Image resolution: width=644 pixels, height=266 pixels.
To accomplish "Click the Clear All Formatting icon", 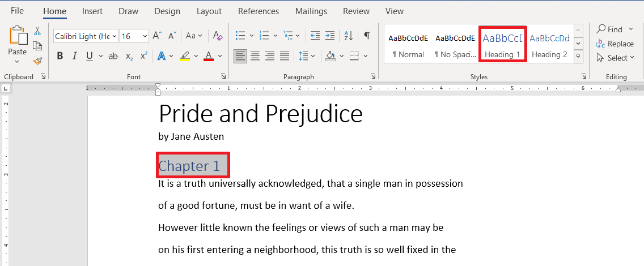I will (x=218, y=36).
